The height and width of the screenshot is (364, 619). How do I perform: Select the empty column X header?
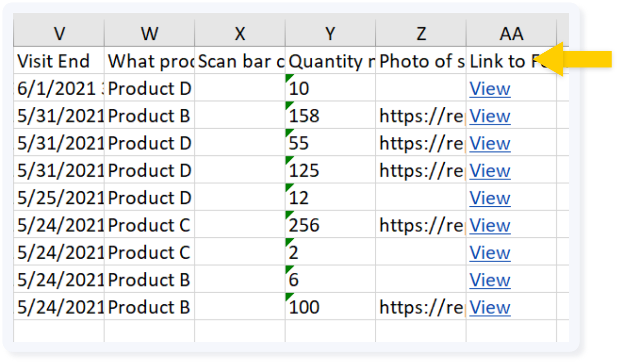point(239,33)
